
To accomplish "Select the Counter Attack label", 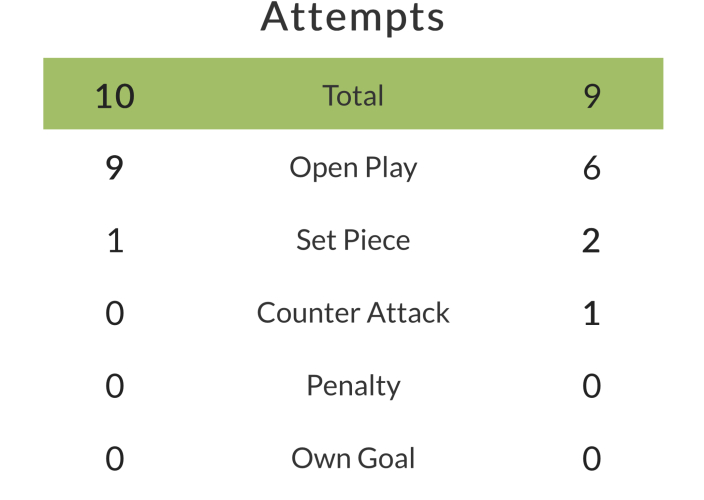I will [353, 313].
